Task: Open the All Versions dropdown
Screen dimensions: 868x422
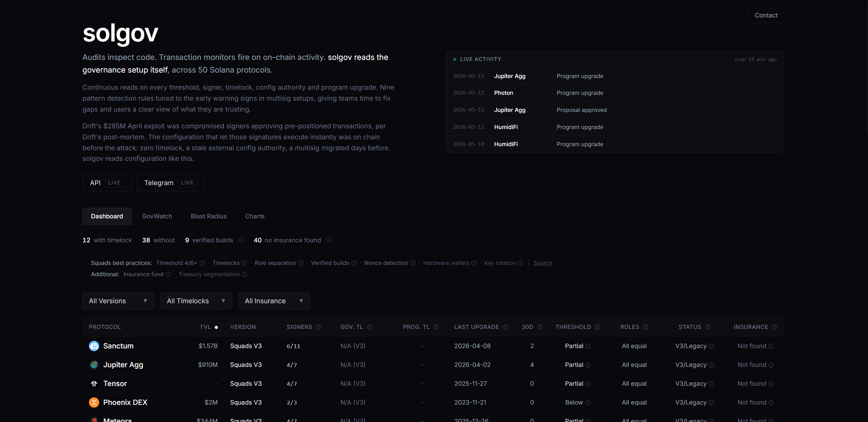Action: 118,301
